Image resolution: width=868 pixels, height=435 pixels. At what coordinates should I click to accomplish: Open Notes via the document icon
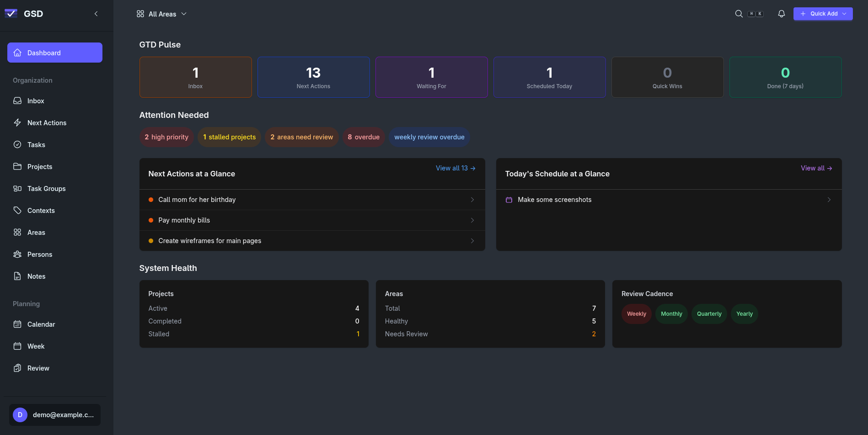17,276
